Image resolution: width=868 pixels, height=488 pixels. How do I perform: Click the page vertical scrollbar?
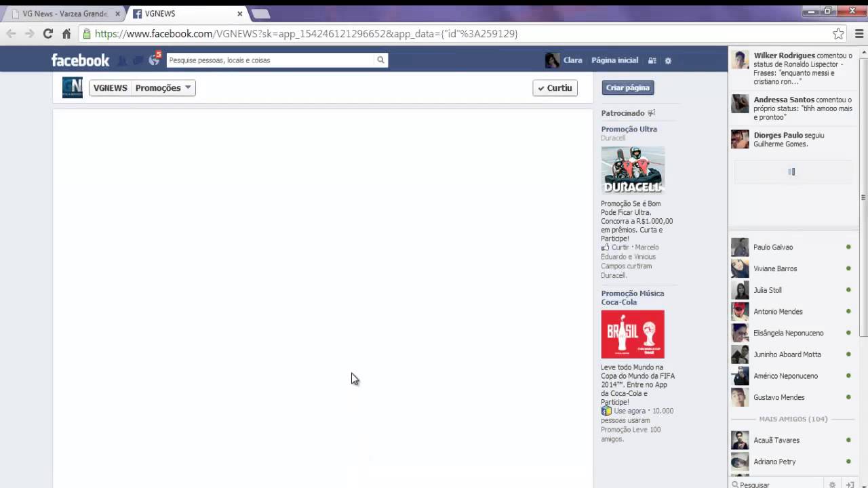pyautogui.click(x=863, y=197)
